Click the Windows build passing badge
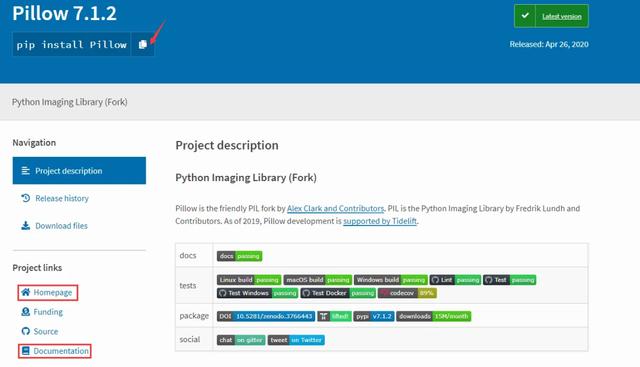Image resolution: width=640 pixels, height=367 pixels. coord(391,280)
